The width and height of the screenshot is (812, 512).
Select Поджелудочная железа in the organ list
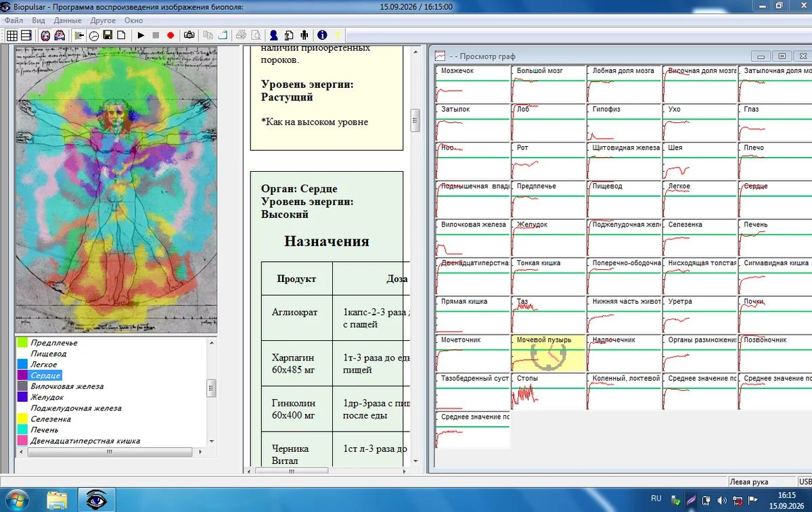click(76, 409)
